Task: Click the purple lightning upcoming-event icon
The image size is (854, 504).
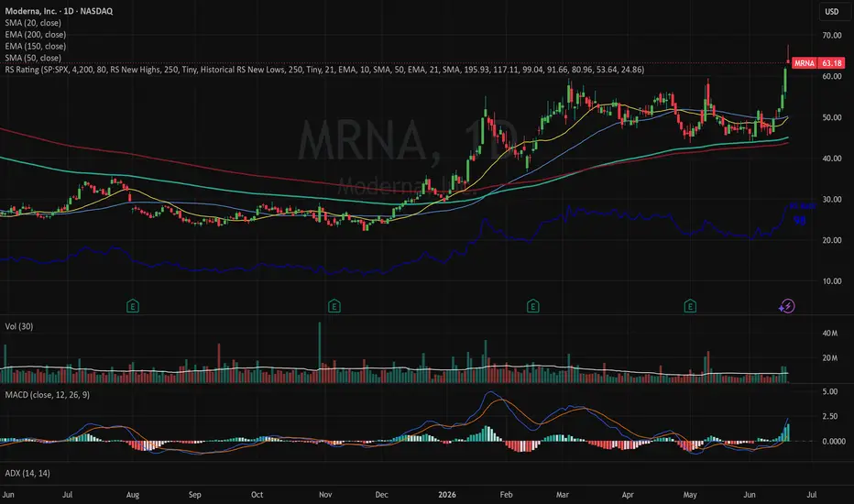Action: coord(786,306)
